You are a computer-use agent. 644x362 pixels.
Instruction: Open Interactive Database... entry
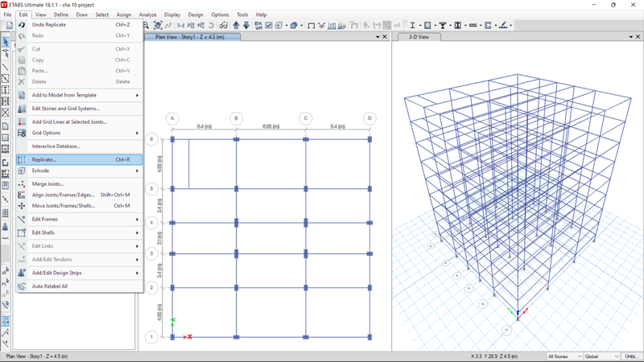point(80,146)
